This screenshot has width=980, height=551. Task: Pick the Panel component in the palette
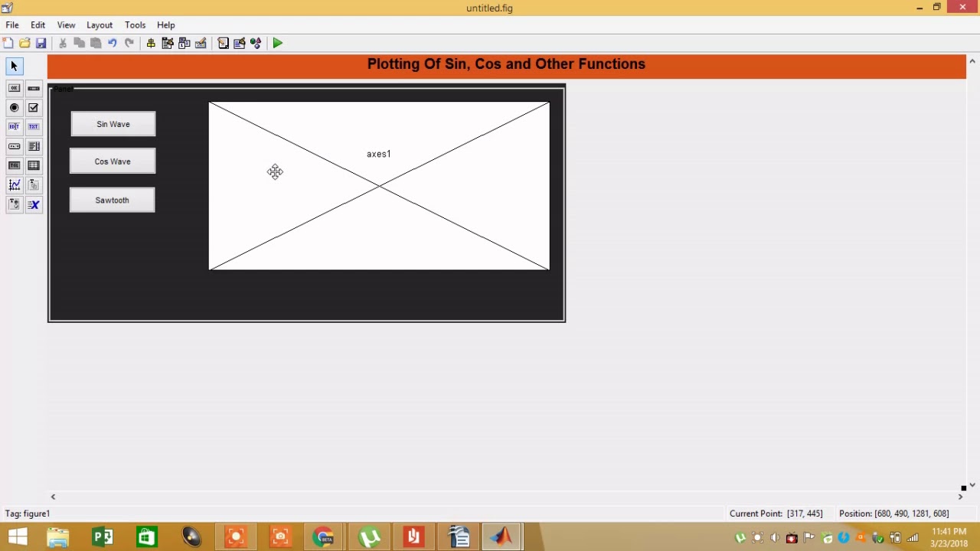34,184
